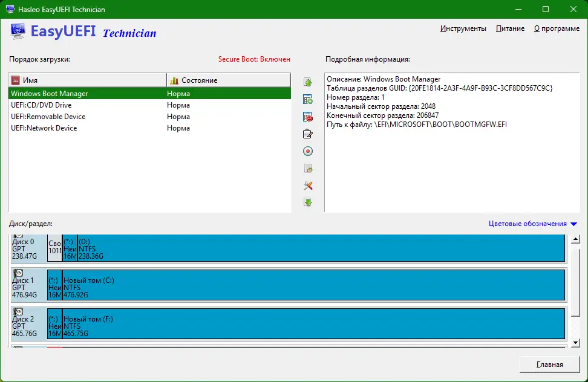
Task: Click the Путь к файлу BOOTMGFW.EFI line
Action: 417,125
